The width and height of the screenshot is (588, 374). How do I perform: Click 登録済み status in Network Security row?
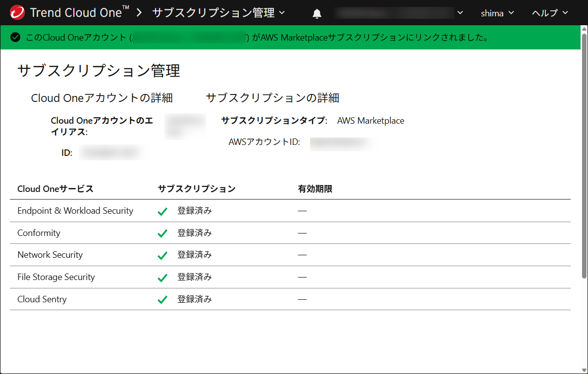pyautogui.click(x=194, y=255)
